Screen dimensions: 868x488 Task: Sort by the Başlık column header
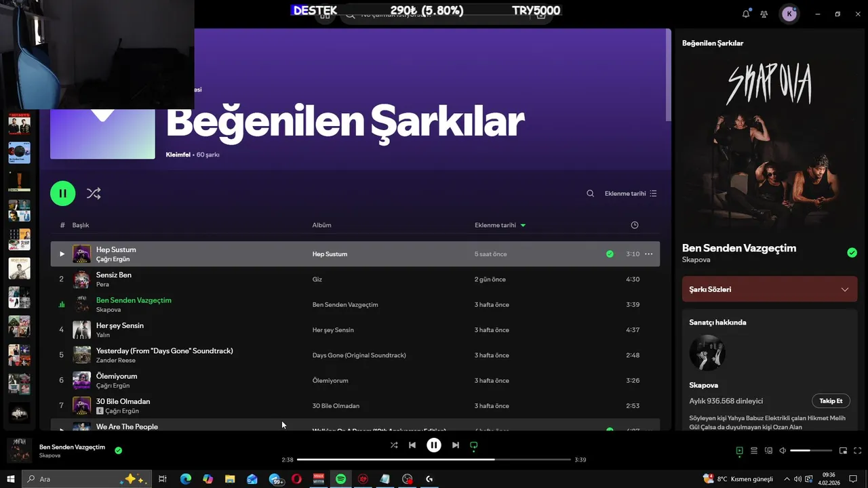(81, 225)
